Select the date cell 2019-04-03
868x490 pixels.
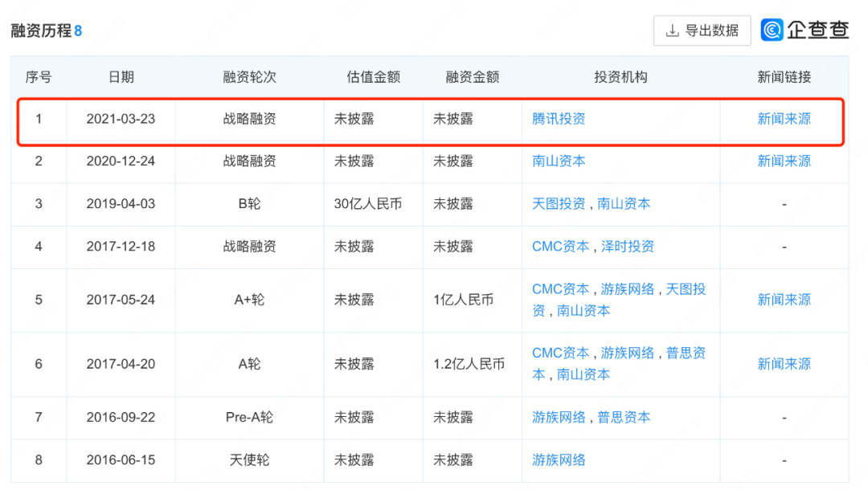121,203
